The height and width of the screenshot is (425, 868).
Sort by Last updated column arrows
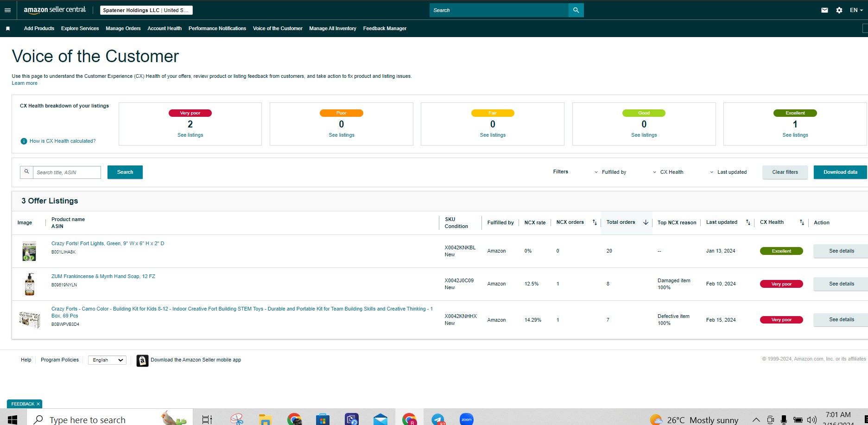(748, 222)
